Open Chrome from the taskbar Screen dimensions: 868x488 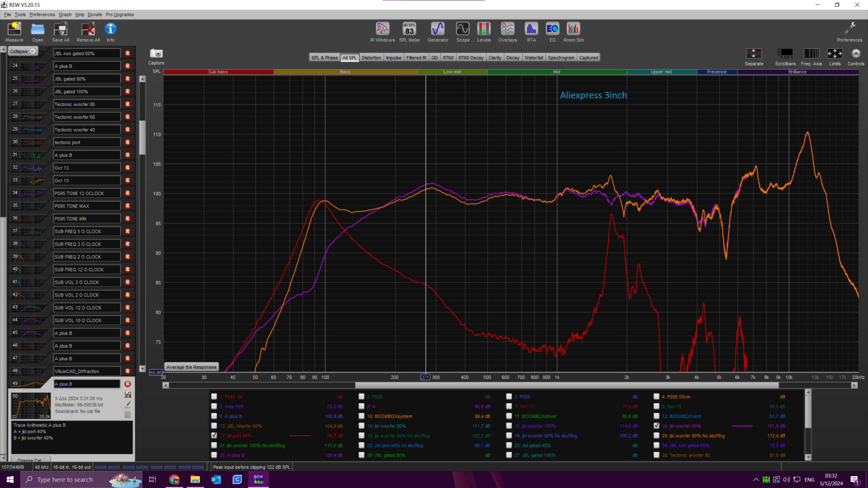(x=174, y=480)
